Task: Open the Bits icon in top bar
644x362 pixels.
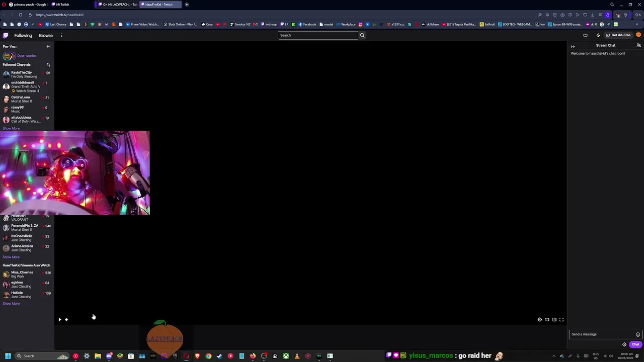Action: [598, 35]
